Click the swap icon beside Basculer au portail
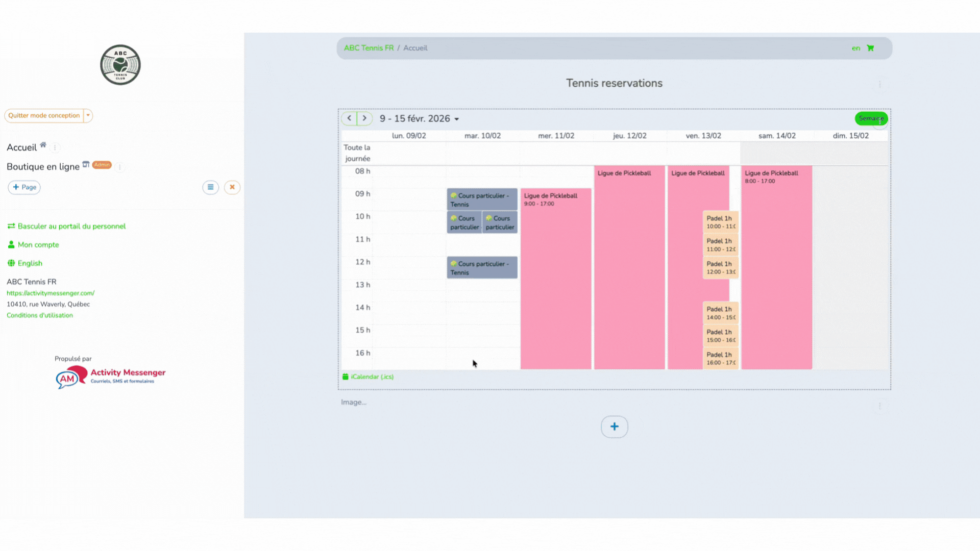 pos(11,226)
